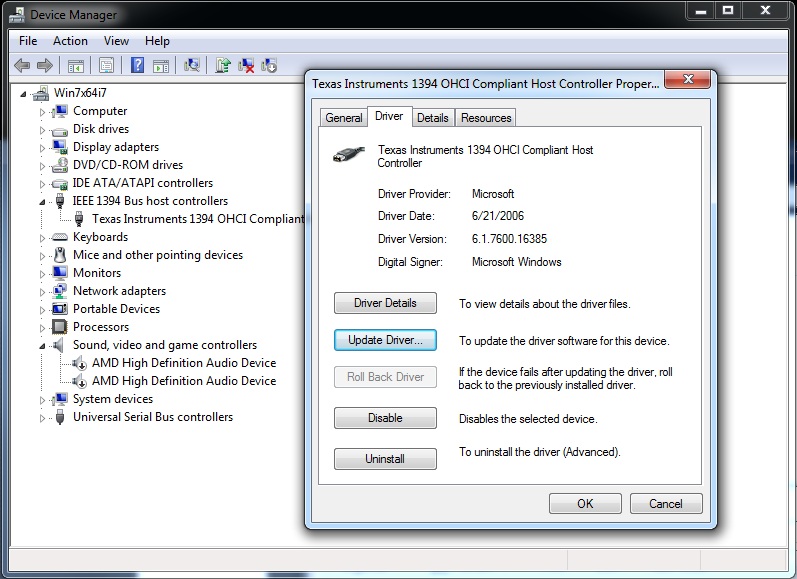Click the Back arrow in the toolbar

point(22,65)
